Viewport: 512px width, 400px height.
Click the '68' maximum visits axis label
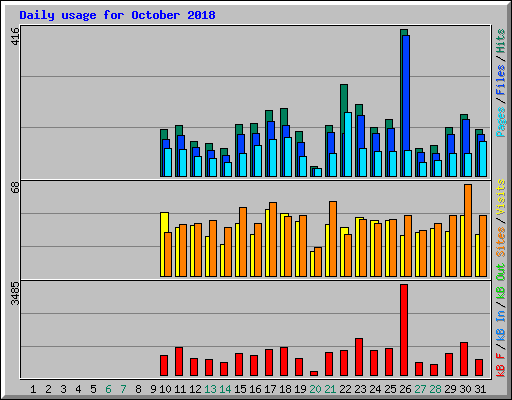(x=15, y=187)
